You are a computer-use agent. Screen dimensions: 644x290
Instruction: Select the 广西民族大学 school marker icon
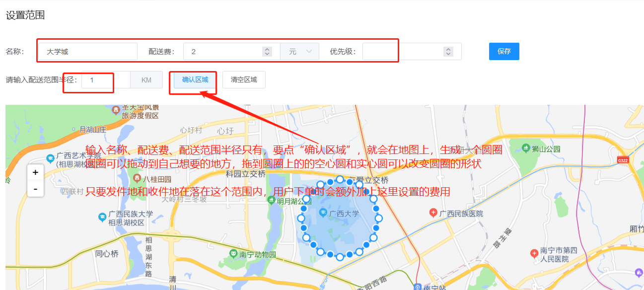click(102, 217)
